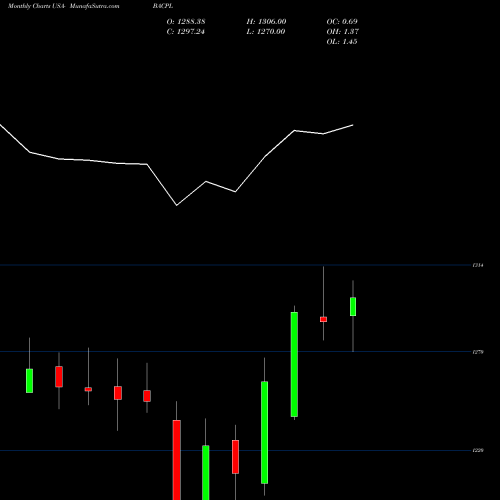Select the rightmost green candlestick
The height and width of the screenshot is (500, 500).
(353, 306)
